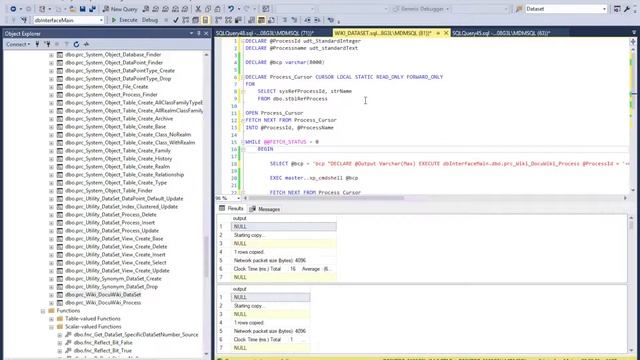The height and width of the screenshot is (360, 640).
Task: Click the Open File folder icon
Action: click(x=72, y=9)
